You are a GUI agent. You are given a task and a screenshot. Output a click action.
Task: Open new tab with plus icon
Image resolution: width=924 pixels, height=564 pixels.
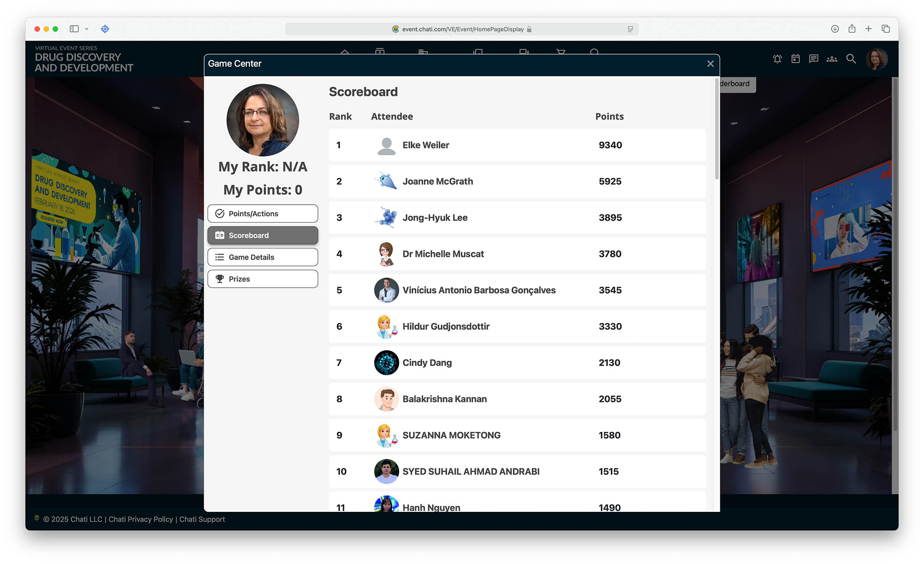pyautogui.click(x=869, y=29)
